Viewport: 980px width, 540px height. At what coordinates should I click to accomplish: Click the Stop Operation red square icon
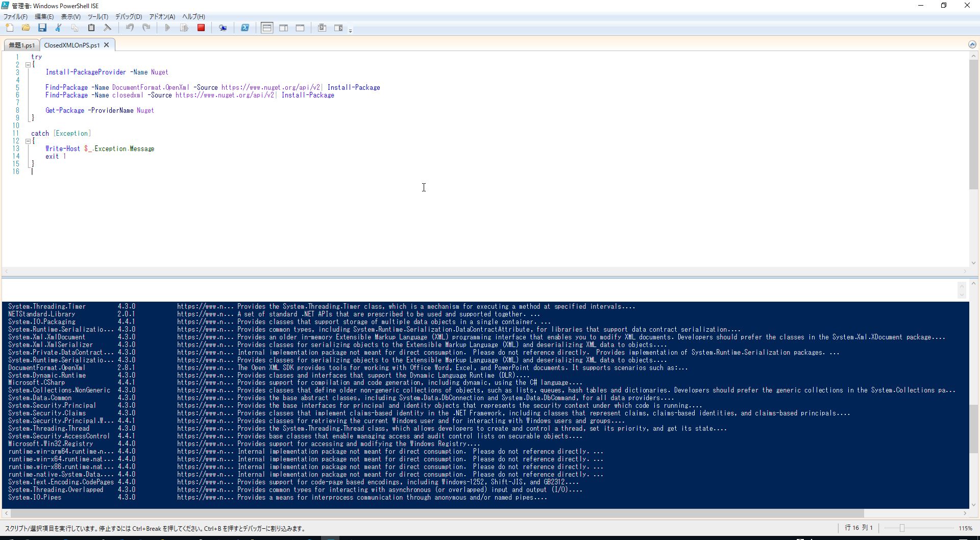201,28
